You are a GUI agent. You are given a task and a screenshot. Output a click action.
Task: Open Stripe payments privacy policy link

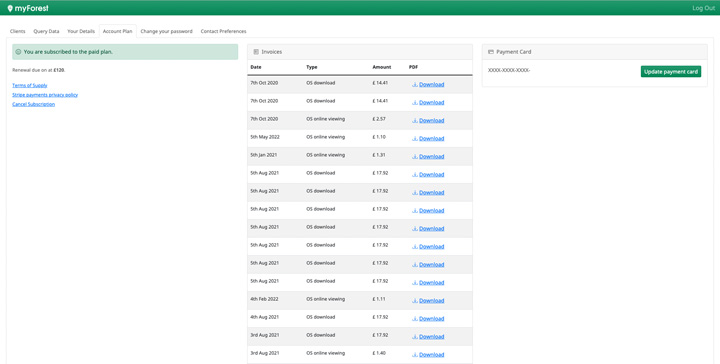(45, 95)
